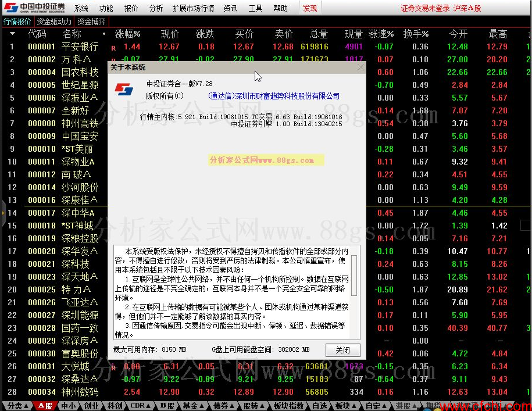Select the 板块指数 bottom tab
This screenshot has height=411, width=532.
pyautogui.click(x=288, y=406)
